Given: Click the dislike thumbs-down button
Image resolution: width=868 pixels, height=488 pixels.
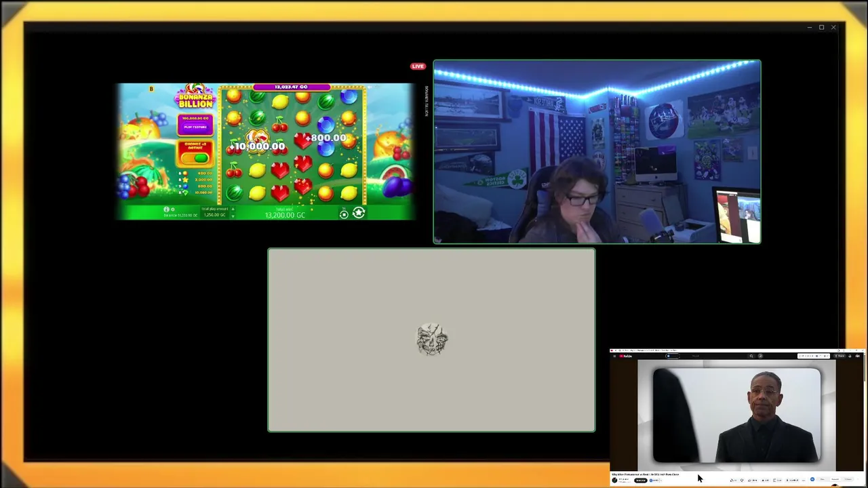Looking at the screenshot, I should coord(743,480).
